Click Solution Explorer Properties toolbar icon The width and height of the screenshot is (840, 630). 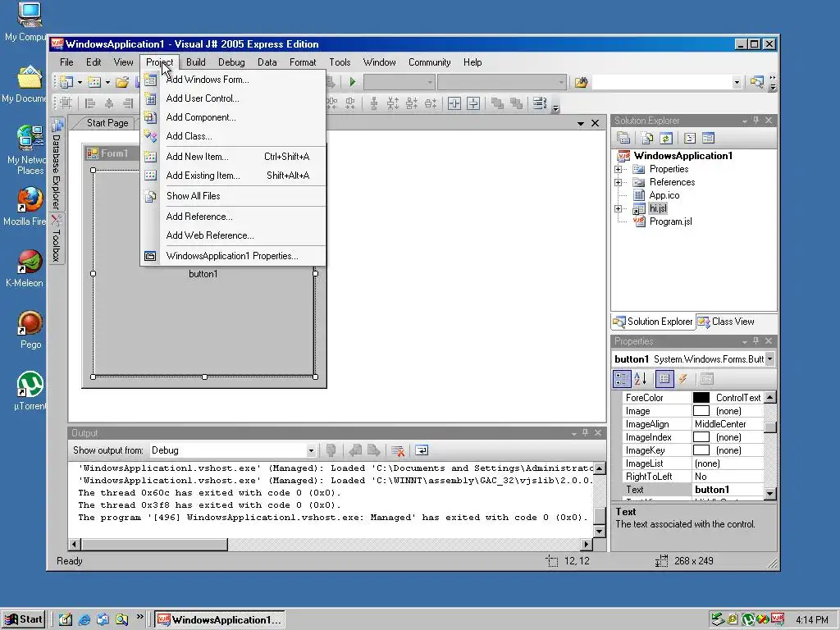tap(623, 138)
